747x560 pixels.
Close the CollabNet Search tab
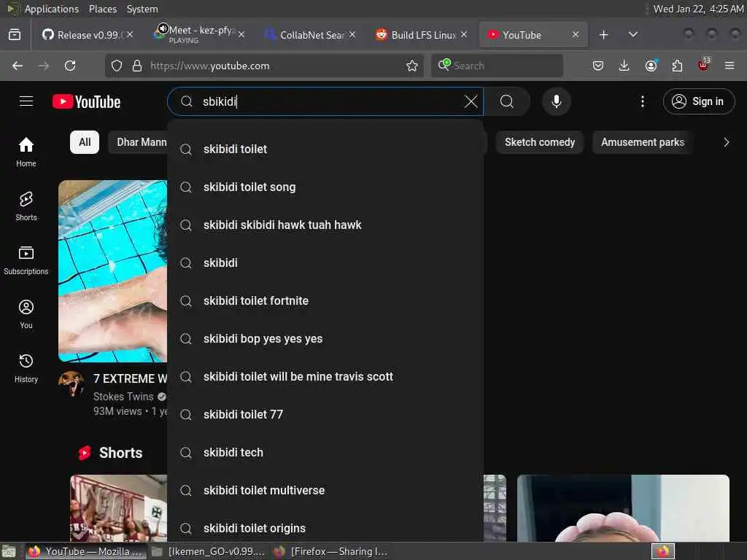(x=352, y=35)
